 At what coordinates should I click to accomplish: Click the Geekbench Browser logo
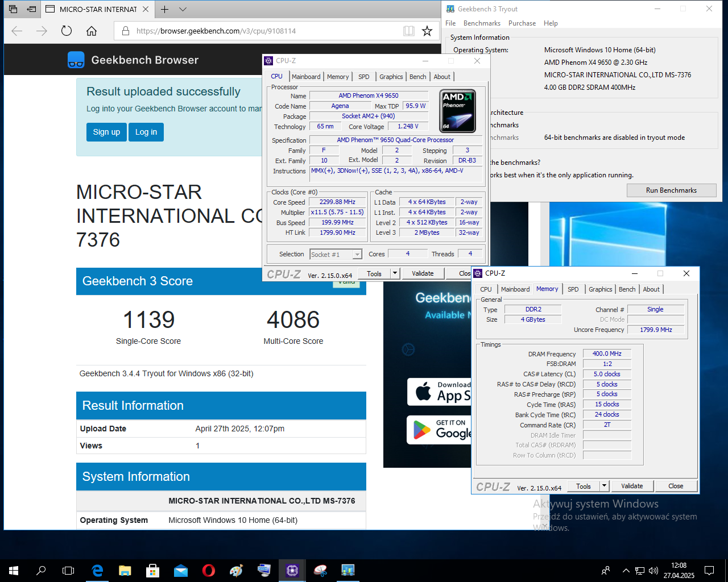click(x=133, y=60)
